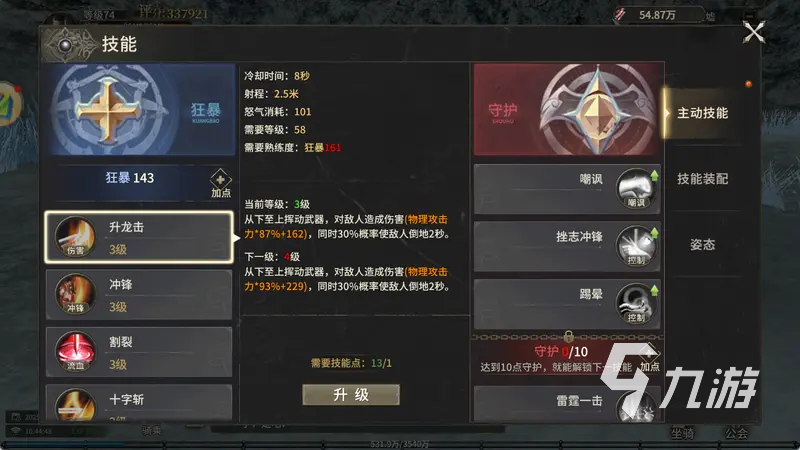Open the 嘲讽 taunt skill icon
The width and height of the screenshot is (800, 450).
click(636, 188)
